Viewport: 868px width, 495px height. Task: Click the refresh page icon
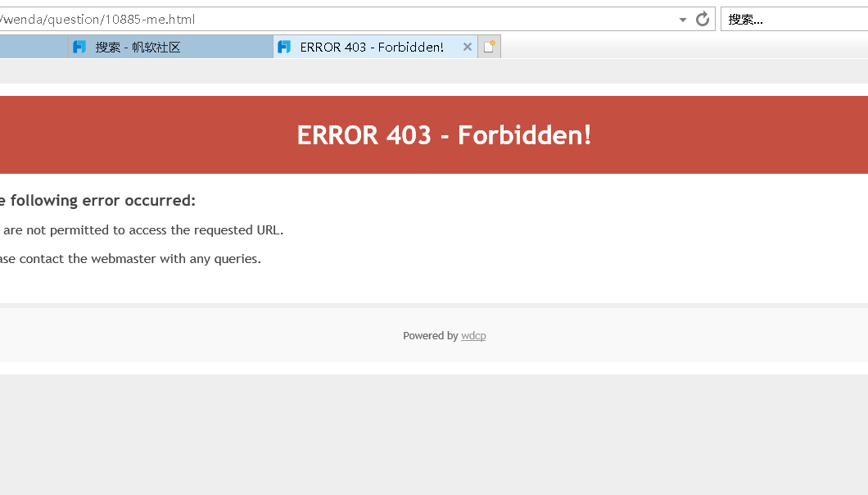(703, 20)
